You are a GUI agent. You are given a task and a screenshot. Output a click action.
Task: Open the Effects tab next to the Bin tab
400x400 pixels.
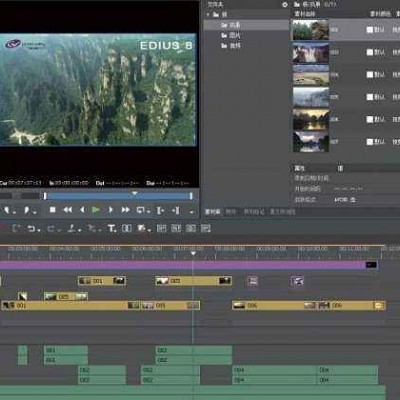(x=231, y=212)
